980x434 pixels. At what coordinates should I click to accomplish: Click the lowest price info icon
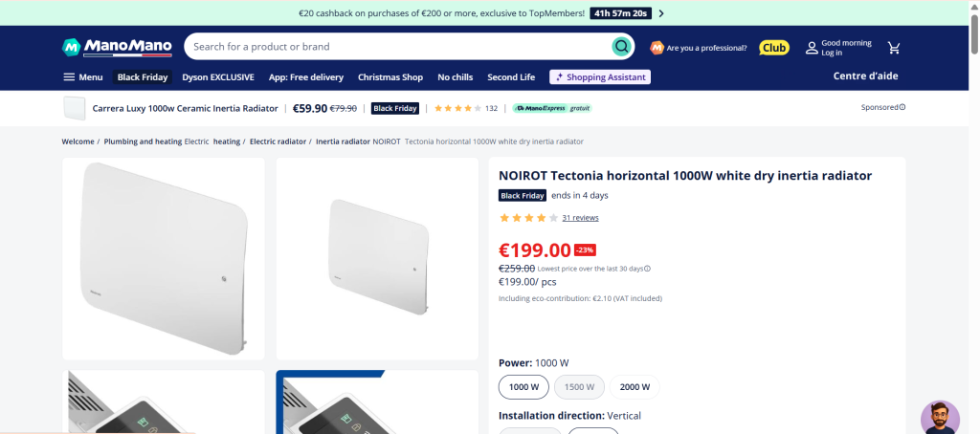(x=647, y=269)
